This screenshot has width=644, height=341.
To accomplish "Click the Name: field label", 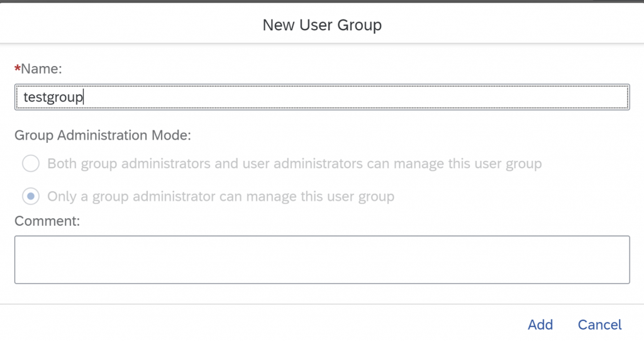I will [41, 69].
